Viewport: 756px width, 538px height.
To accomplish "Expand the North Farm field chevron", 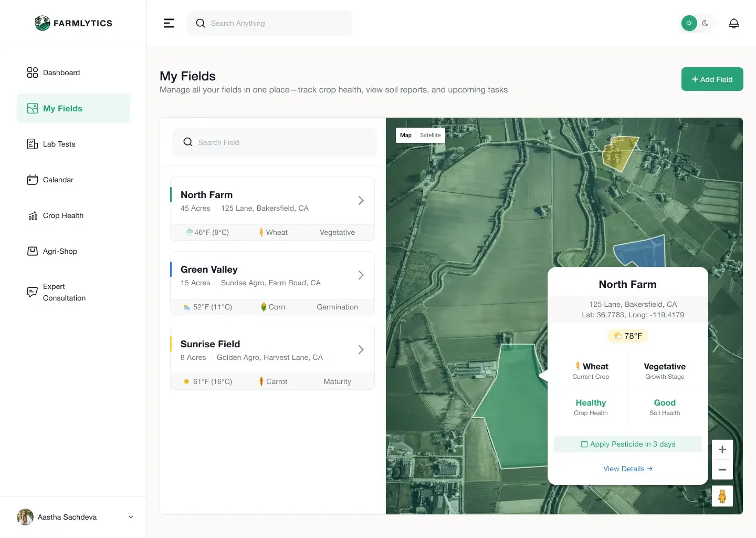I will tap(361, 201).
